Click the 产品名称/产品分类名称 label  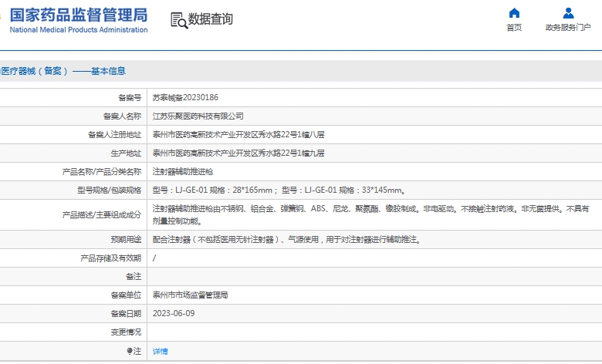click(102, 171)
